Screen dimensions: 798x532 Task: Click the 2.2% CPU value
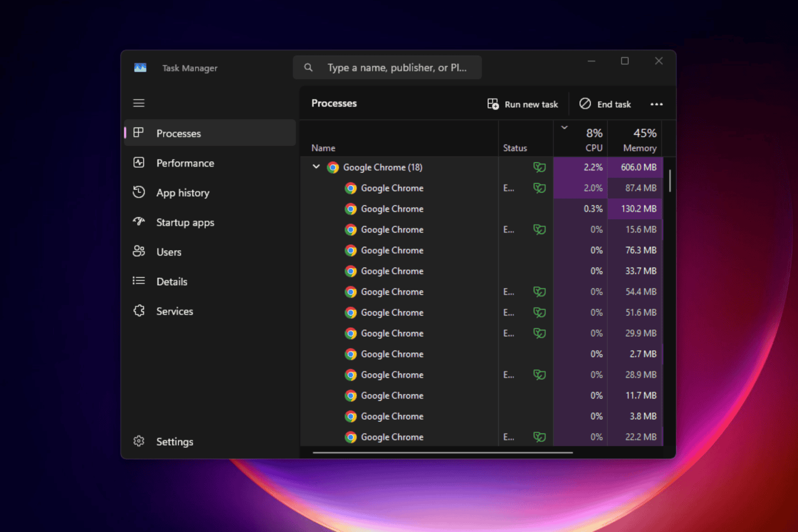point(593,167)
